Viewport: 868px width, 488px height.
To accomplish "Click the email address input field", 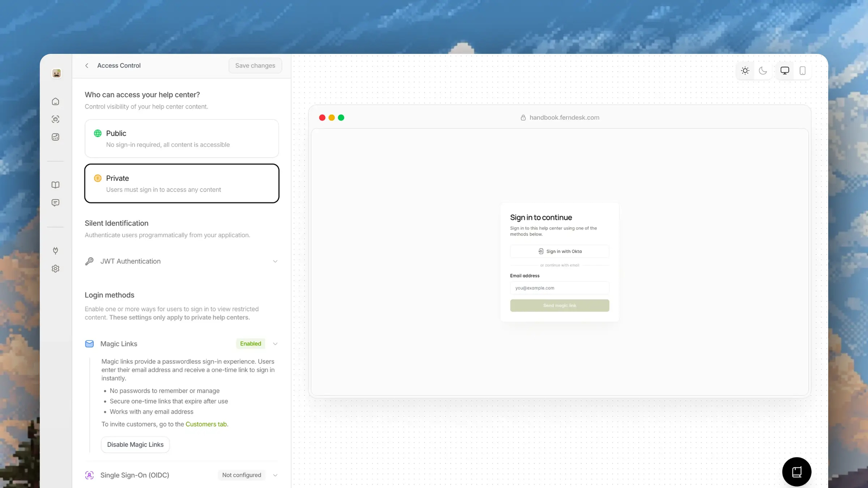I will 559,288.
